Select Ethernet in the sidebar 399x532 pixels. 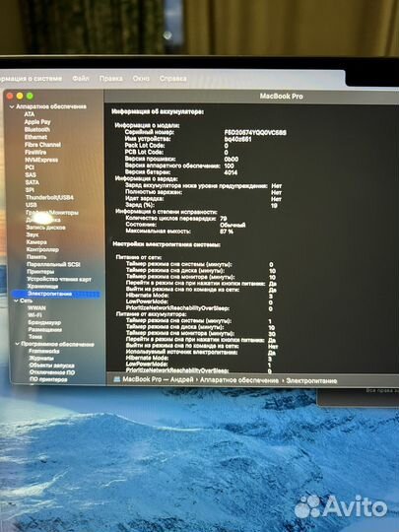click(35, 137)
